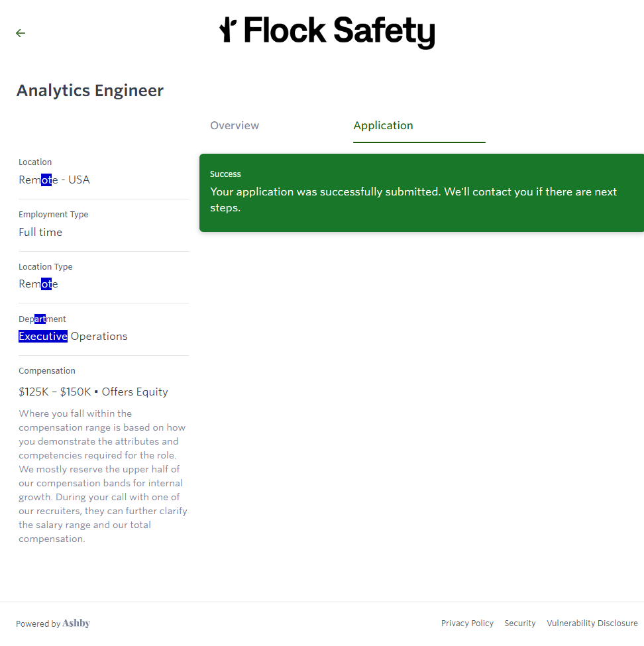Click the Compensation section label

[x=47, y=371]
